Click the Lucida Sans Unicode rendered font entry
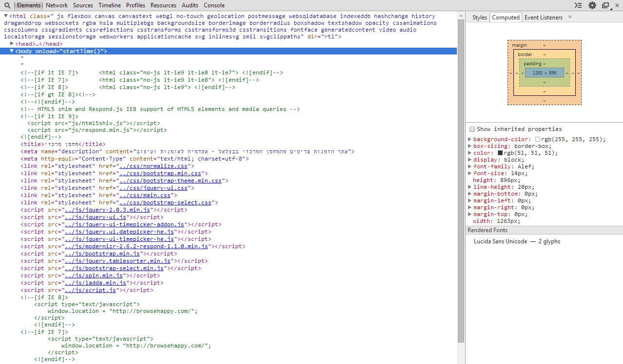 (x=517, y=241)
